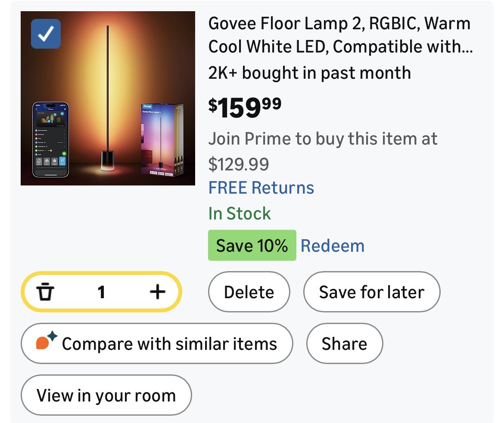Open Compare with similar items
The image size is (504, 423).
tap(157, 344)
